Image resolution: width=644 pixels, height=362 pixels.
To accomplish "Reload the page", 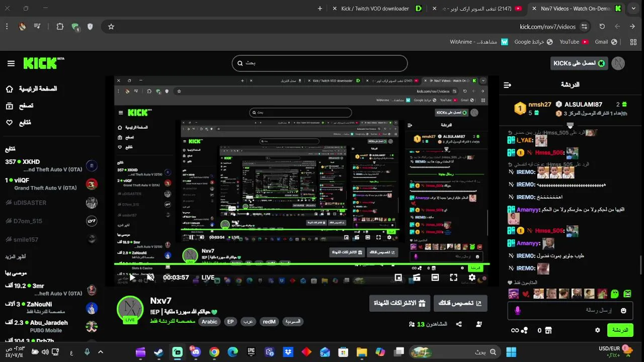I will [x=602, y=27].
